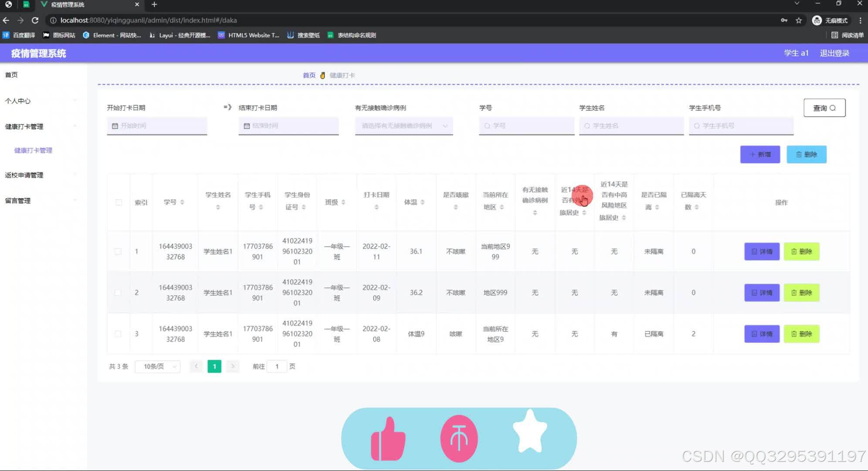Click the site info icon before localhost
The image size is (868, 471).
[x=53, y=20]
